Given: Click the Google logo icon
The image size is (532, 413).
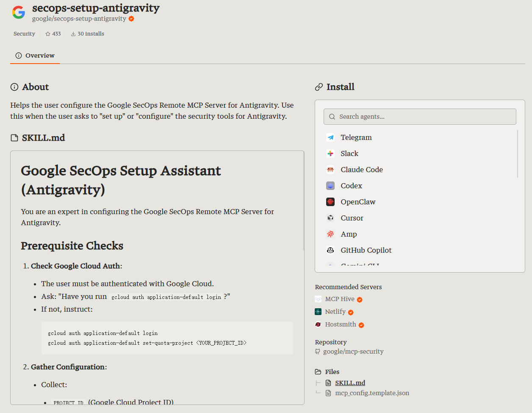Looking at the screenshot, I should click(x=19, y=12).
